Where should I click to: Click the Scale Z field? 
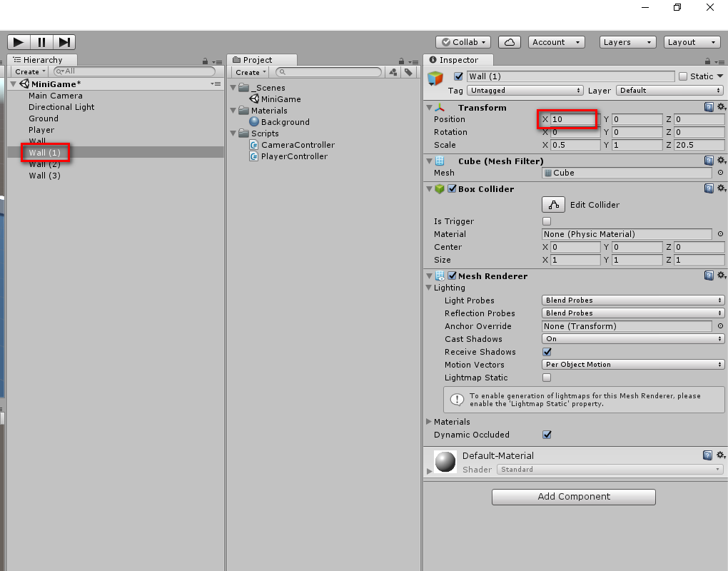[699, 145]
